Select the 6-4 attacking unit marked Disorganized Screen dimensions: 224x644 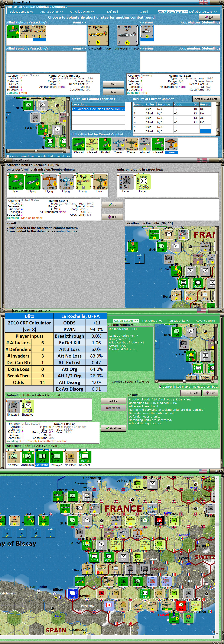27,457
